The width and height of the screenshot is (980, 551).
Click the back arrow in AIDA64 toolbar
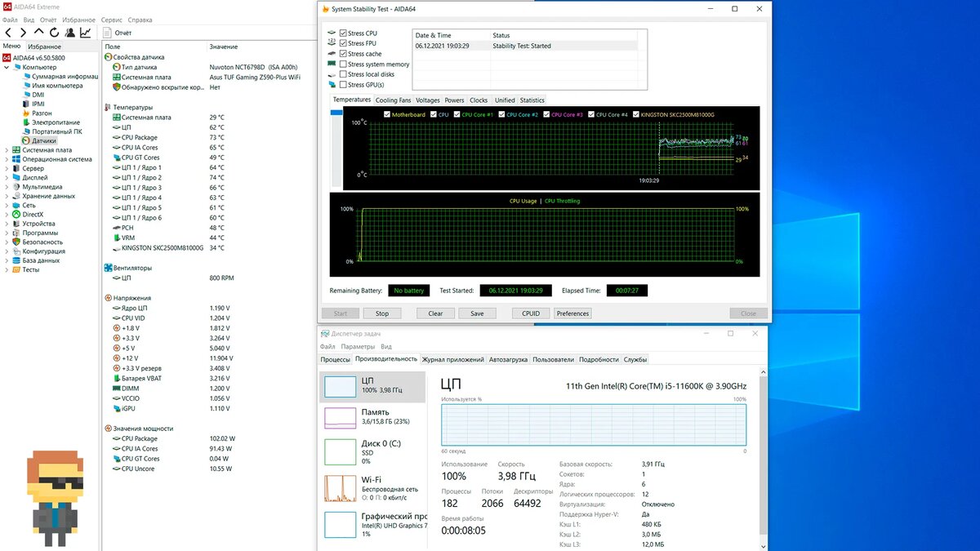pyautogui.click(x=8, y=33)
